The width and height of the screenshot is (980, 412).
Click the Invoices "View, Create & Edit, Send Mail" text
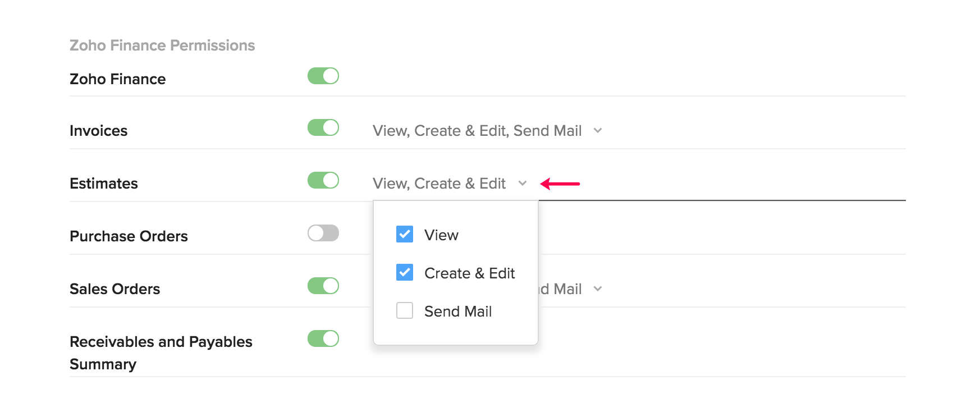pos(477,131)
